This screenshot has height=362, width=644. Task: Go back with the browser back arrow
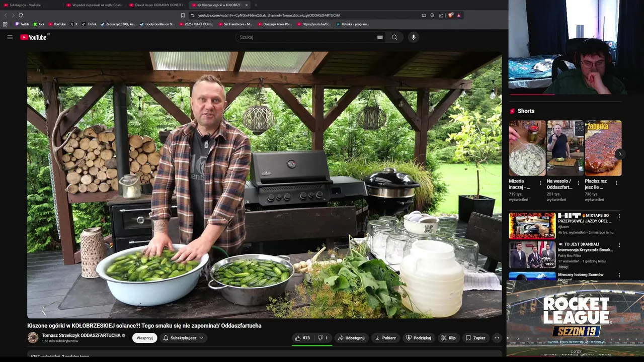coord(6,15)
